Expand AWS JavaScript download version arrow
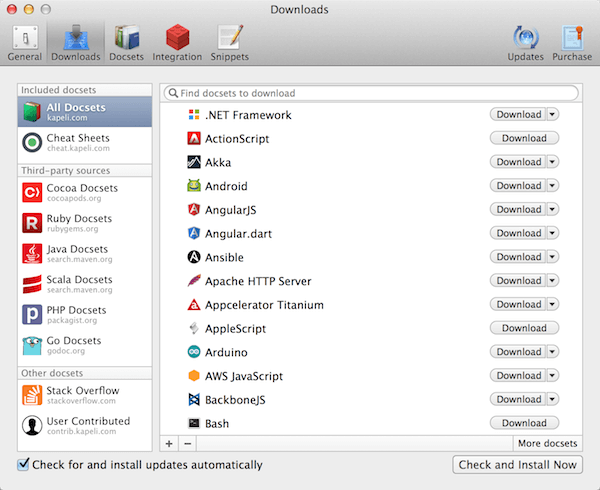Image resolution: width=600 pixels, height=490 pixels. 553,375
